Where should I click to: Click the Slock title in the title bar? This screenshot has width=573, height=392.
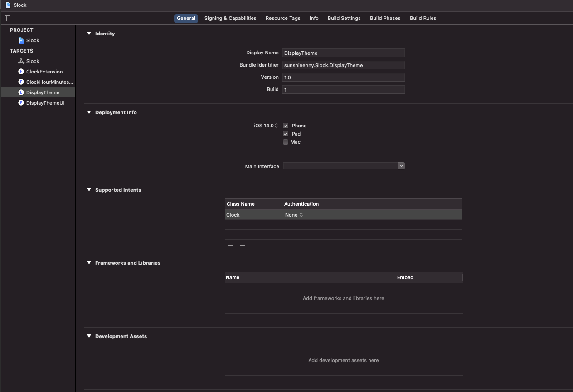[20, 5]
